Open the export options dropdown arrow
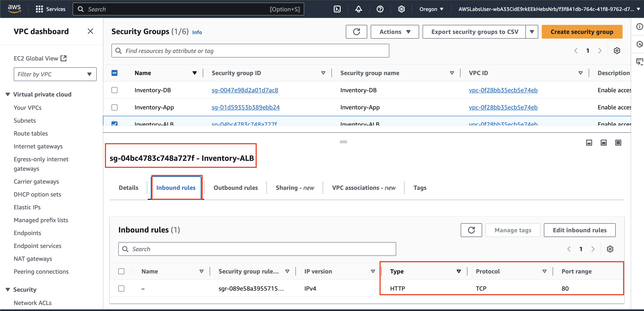Viewport: 644px width, 311px height. pos(532,32)
